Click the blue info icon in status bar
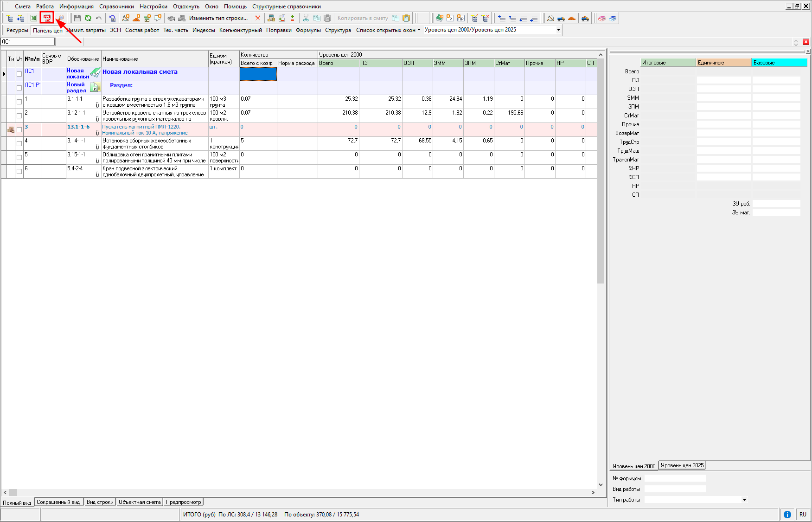812x522 pixels. pos(787,514)
